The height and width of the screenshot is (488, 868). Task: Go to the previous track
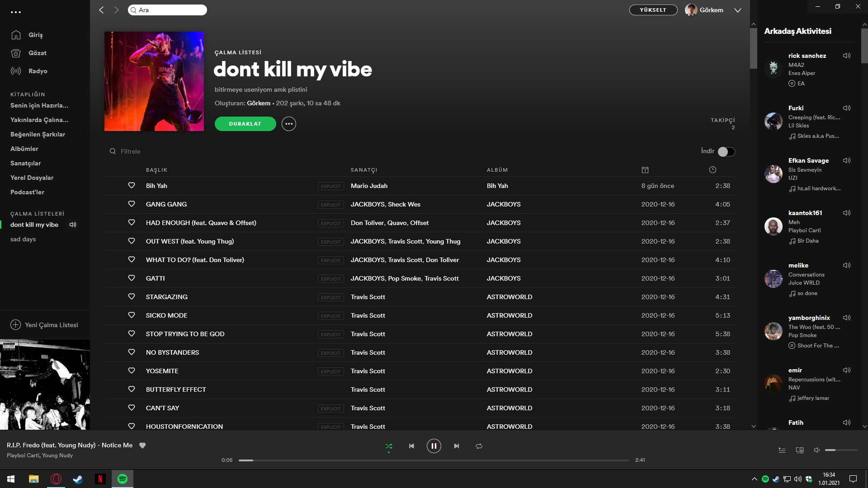[411, 446]
